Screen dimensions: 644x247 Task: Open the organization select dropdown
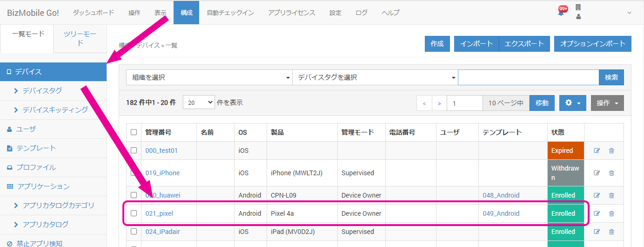click(x=209, y=77)
